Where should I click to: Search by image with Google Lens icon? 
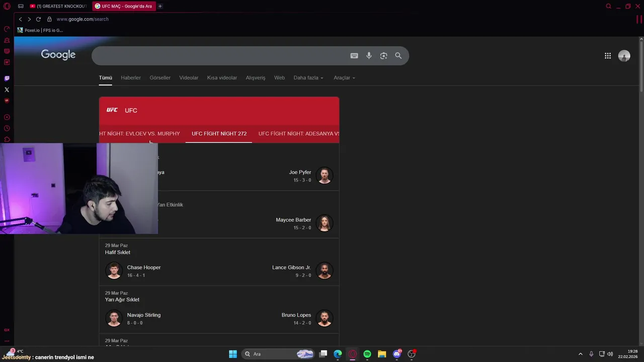coord(383,56)
